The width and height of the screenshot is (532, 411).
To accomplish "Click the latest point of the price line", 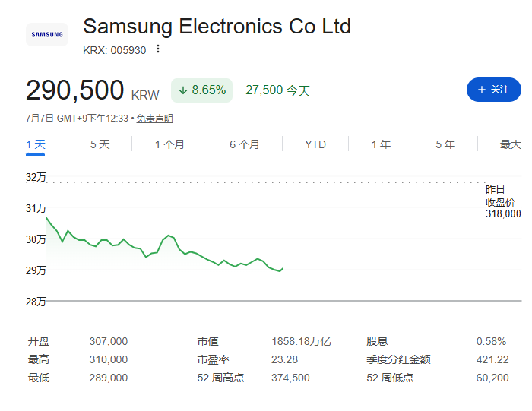I will point(283,269).
